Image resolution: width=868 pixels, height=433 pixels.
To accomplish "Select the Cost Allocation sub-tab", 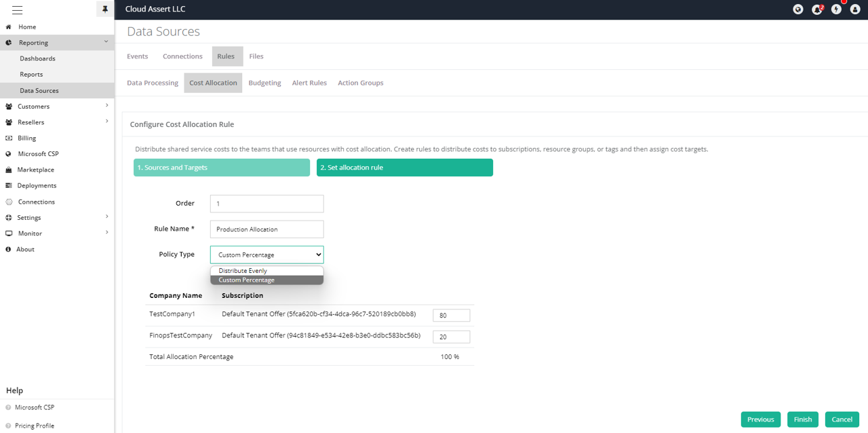I will [214, 83].
